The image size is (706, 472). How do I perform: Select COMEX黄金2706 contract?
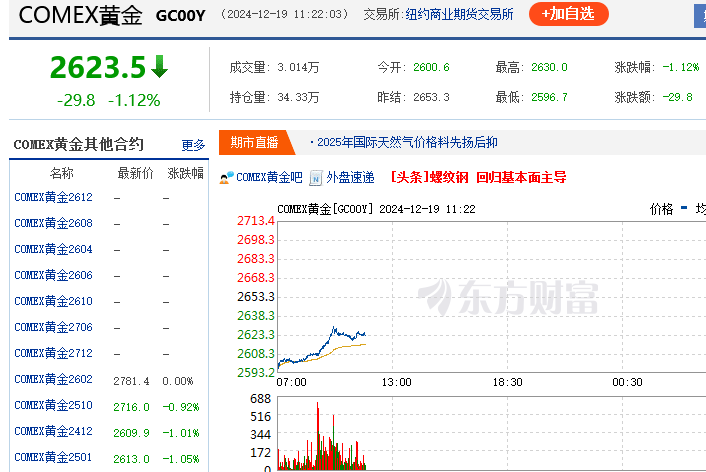tap(53, 327)
